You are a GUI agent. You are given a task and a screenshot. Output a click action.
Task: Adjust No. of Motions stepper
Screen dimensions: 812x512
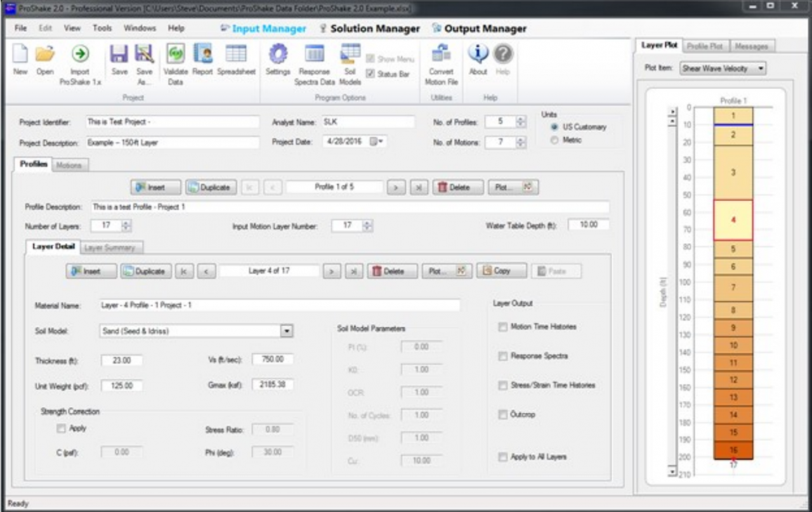pyautogui.click(x=521, y=143)
